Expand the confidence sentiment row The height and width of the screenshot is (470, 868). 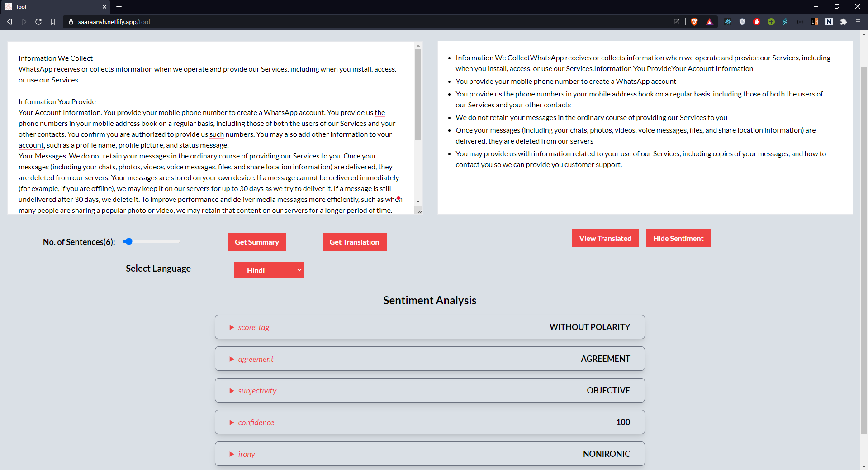point(430,422)
